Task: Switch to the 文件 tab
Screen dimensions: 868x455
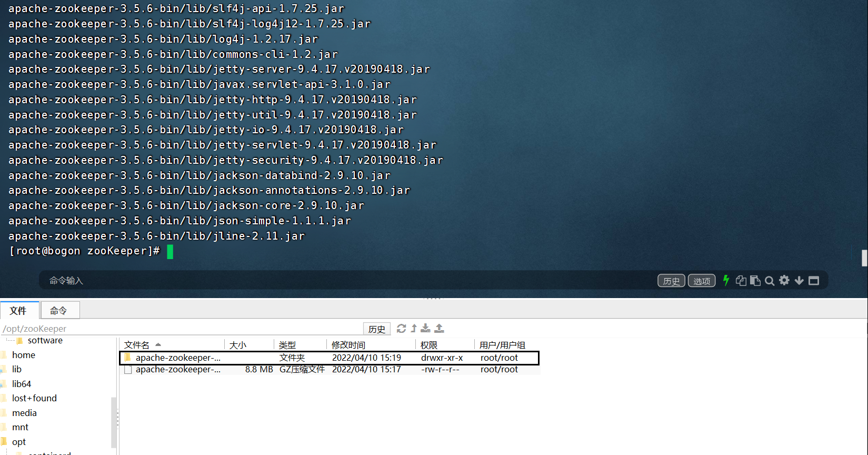Action: (18, 311)
